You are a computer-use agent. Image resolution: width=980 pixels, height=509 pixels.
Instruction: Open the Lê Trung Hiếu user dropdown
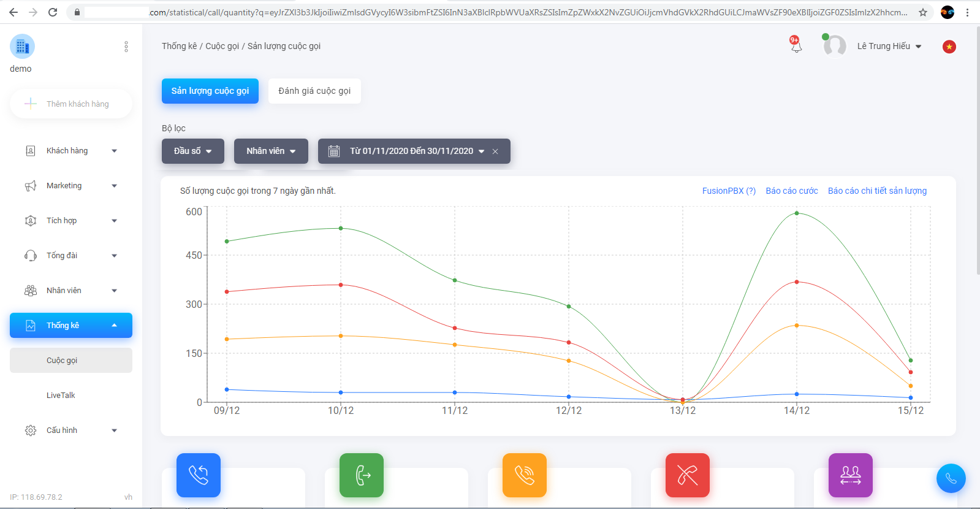[x=889, y=46]
